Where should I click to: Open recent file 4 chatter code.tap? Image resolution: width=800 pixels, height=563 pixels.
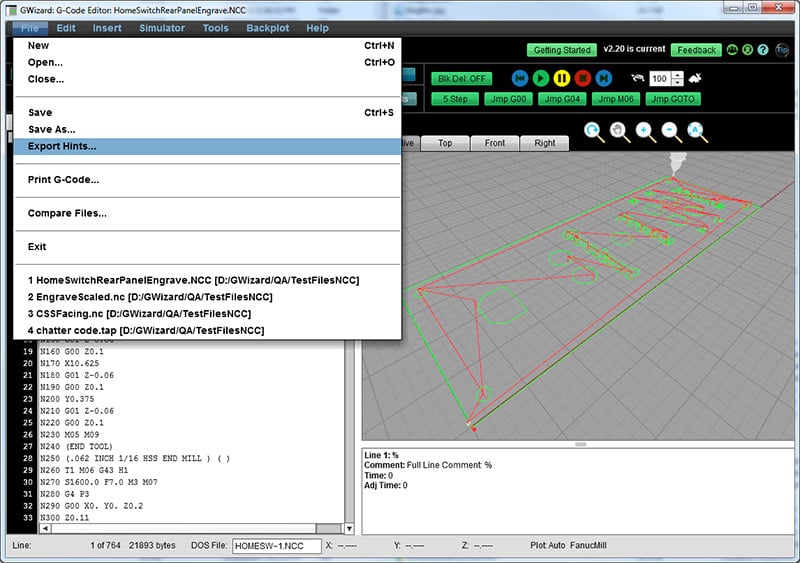point(207,330)
